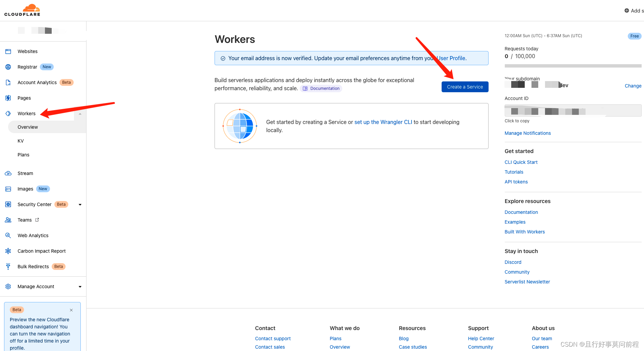Open Manage Notifications link
Viewport: 644px width, 351px height.
527,133
